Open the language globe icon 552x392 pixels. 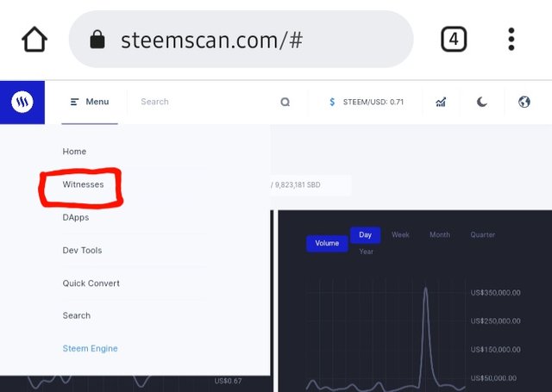[x=524, y=102]
